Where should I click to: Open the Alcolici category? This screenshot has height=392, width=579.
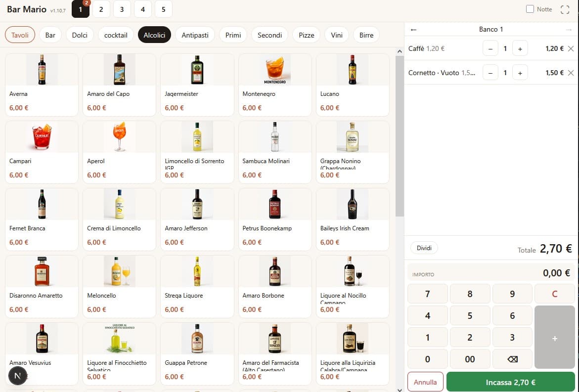pyautogui.click(x=154, y=35)
